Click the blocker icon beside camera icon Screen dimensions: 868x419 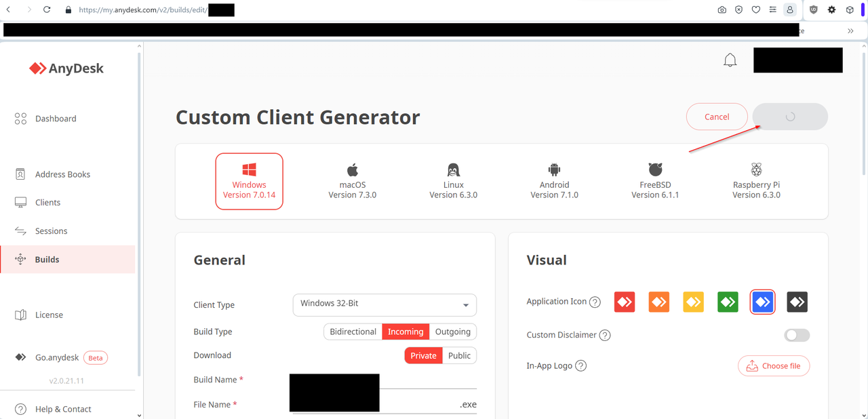738,10
